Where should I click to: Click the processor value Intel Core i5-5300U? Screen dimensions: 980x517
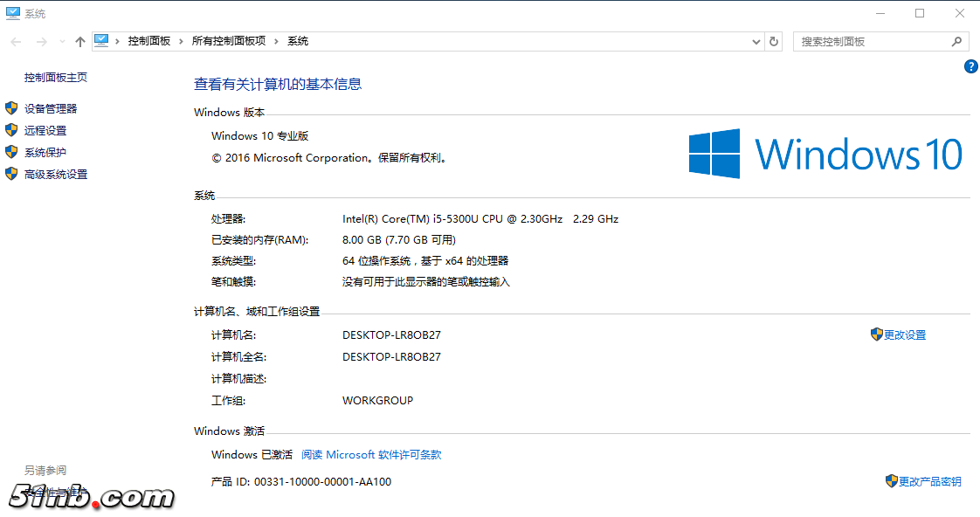[x=480, y=219]
